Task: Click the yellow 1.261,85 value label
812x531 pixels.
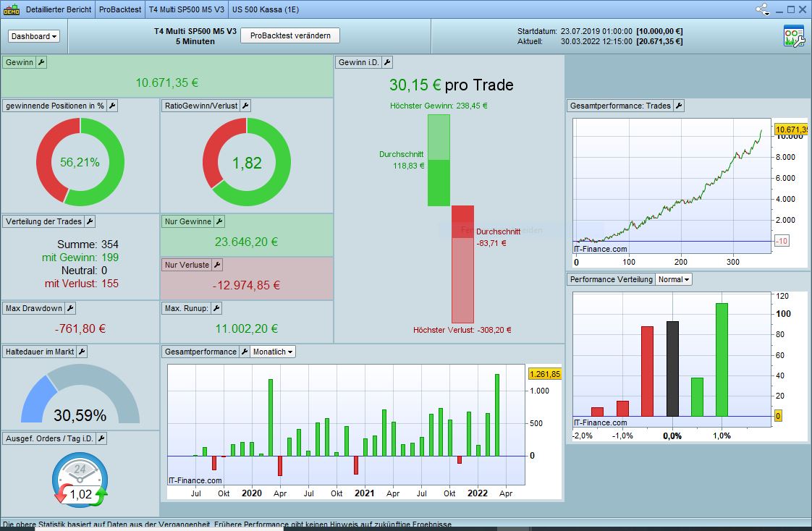Action: [x=545, y=374]
